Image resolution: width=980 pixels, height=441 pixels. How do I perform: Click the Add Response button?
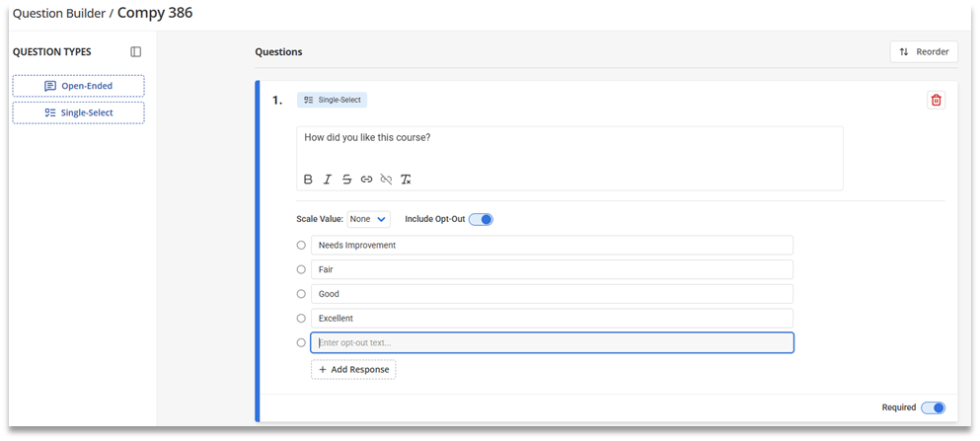353,369
